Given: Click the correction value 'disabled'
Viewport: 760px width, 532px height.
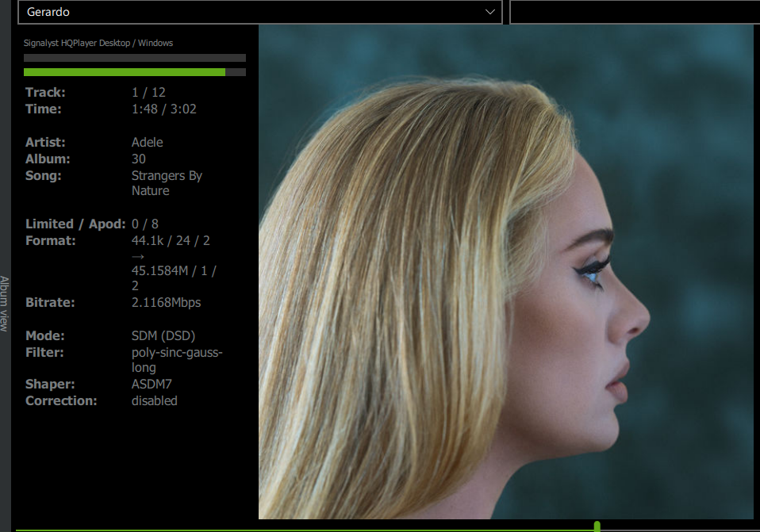Looking at the screenshot, I should [x=155, y=400].
